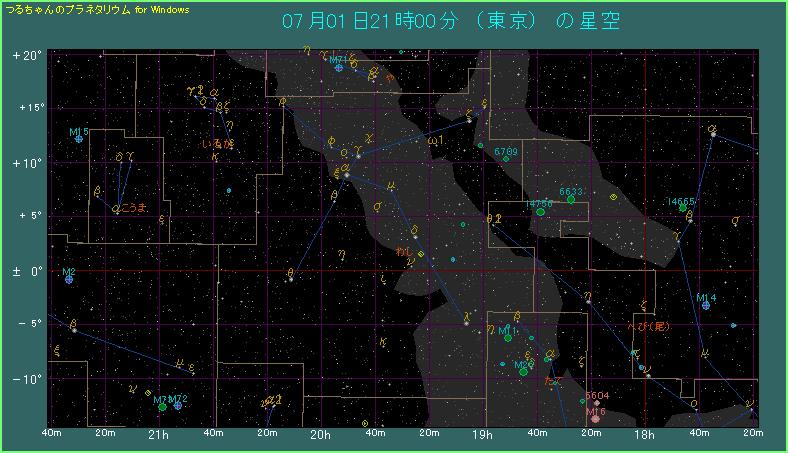Select the M14 globular cluster marker
The width and height of the screenshot is (788, 453).
click(x=706, y=305)
